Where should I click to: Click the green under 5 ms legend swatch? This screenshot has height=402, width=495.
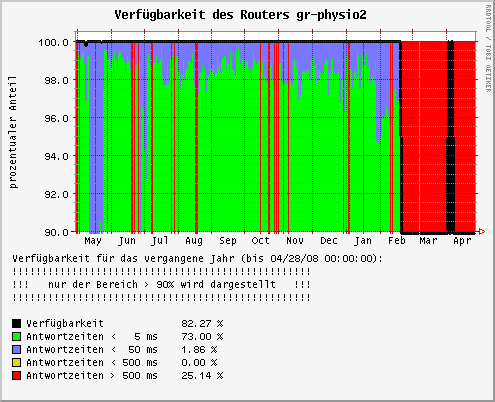point(16,336)
